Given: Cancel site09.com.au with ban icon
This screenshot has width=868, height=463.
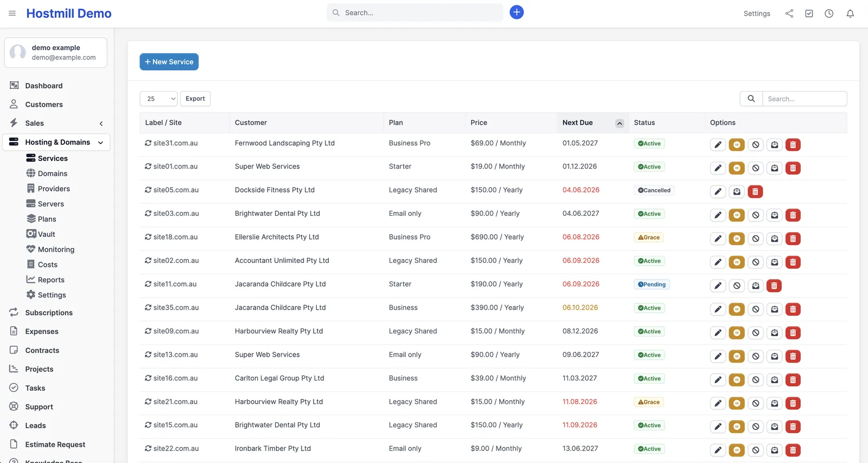Looking at the screenshot, I should 756,333.
